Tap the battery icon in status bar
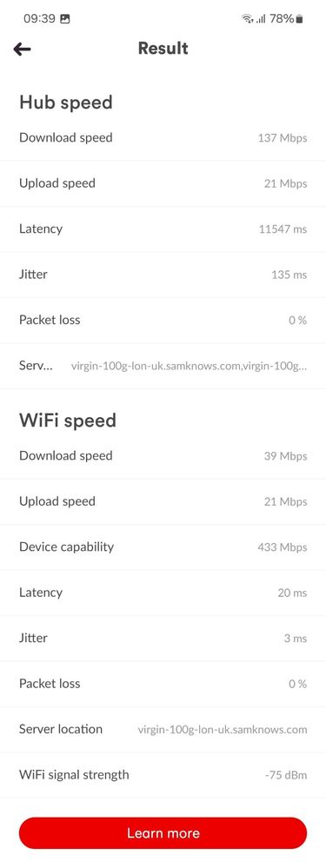Screen dimensions: 326x868 [x=299, y=19]
